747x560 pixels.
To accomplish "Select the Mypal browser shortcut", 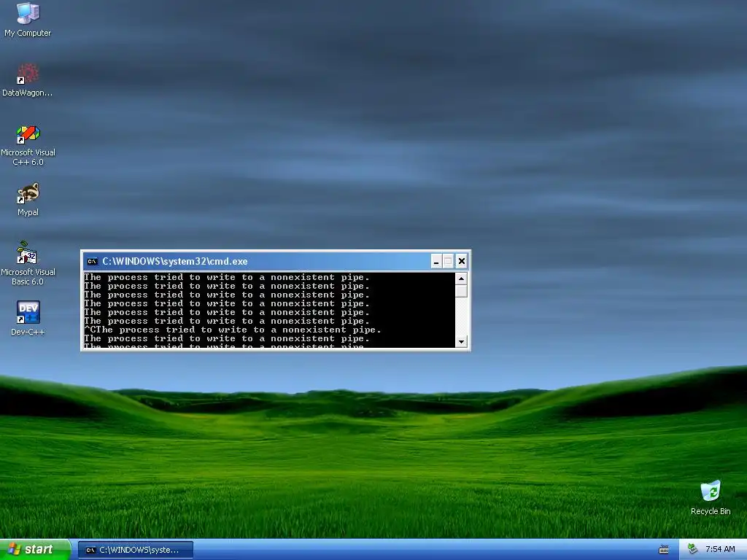I will pos(28,200).
